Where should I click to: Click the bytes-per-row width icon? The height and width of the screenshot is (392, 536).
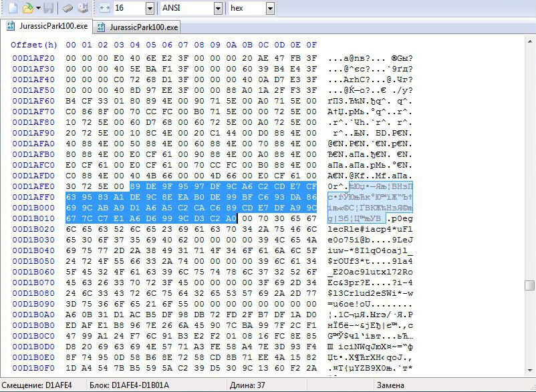[x=104, y=8]
